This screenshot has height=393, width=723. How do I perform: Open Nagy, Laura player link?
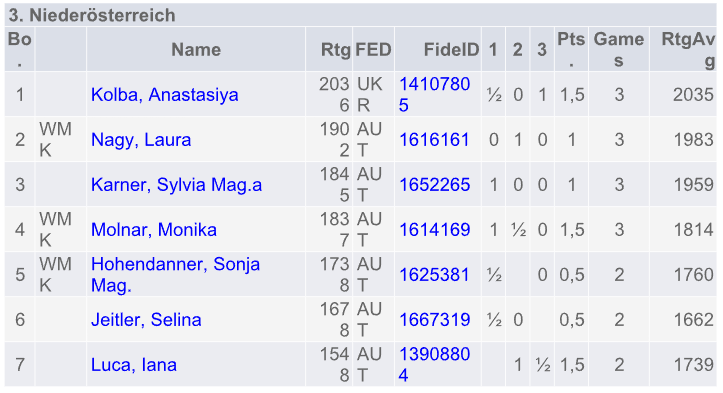[141, 140]
